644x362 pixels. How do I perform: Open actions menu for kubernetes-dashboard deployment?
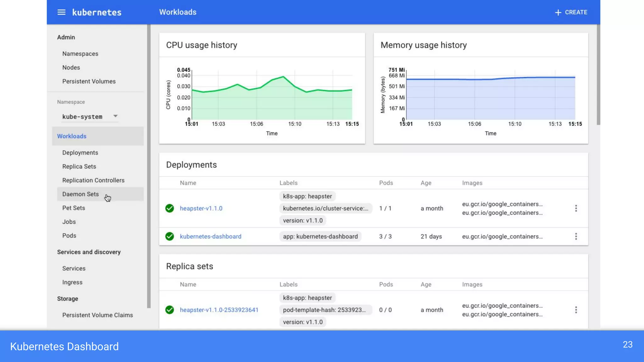click(576, 236)
